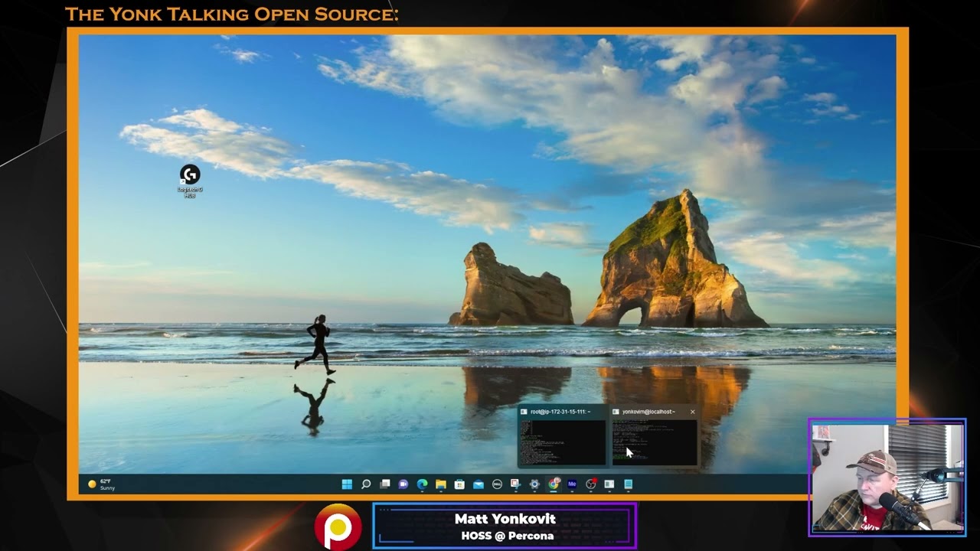Open Task View on the taskbar
980x551 pixels.
point(385,484)
